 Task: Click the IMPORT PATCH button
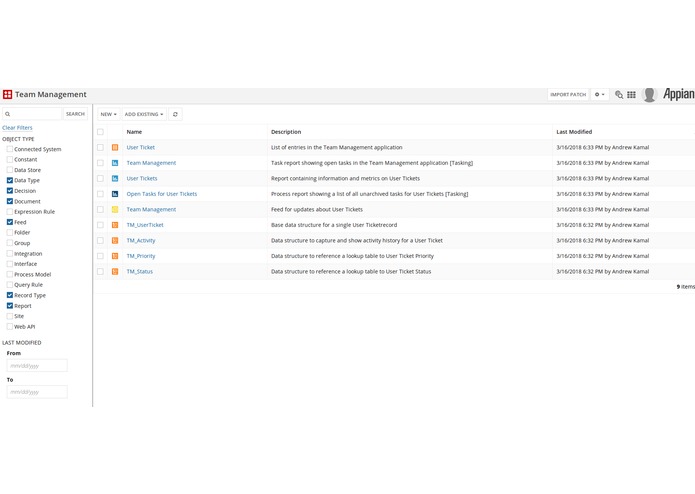click(x=568, y=94)
